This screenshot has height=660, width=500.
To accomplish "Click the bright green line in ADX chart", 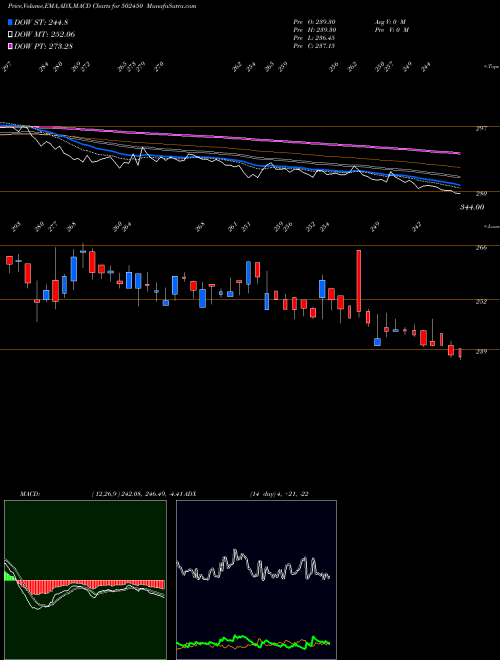I will click(x=253, y=642).
